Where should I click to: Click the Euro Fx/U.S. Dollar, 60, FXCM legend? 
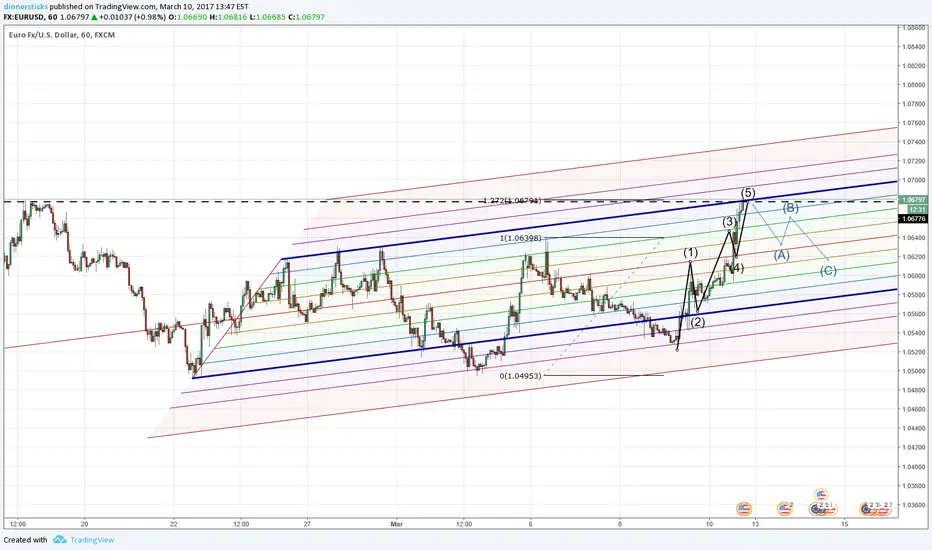62,35
